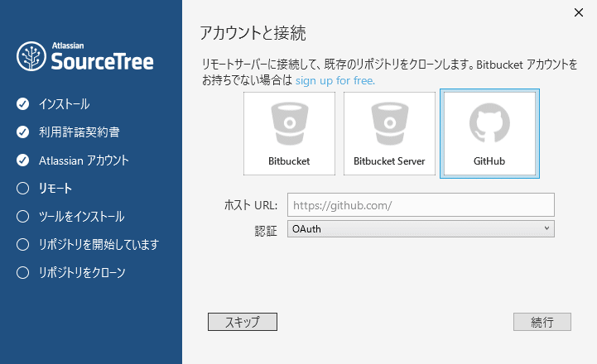Select the Bitbucket account tile
The image size is (597, 364).
click(x=289, y=133)
